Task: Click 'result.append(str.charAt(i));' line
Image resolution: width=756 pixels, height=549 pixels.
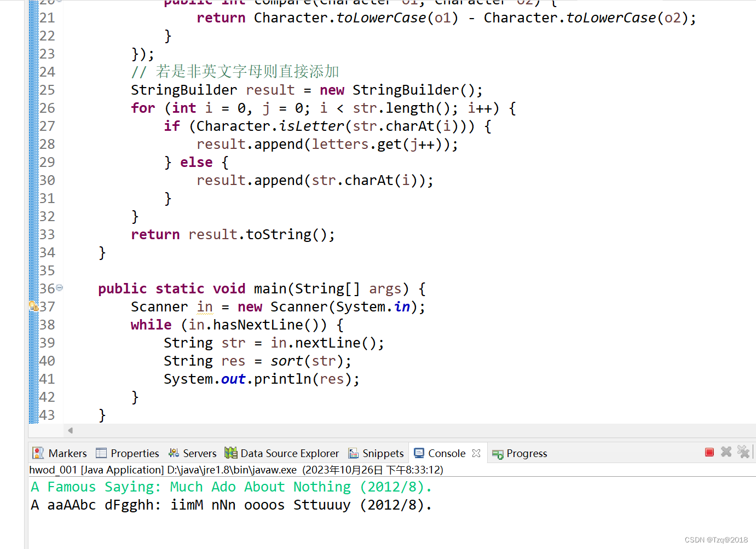Action: [315, 180]
